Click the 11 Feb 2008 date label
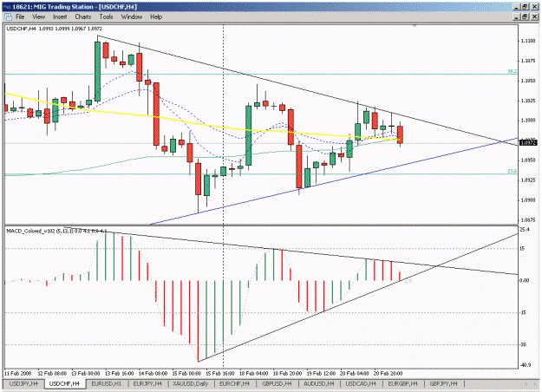 pyautogui.click(x=17, y=373)
